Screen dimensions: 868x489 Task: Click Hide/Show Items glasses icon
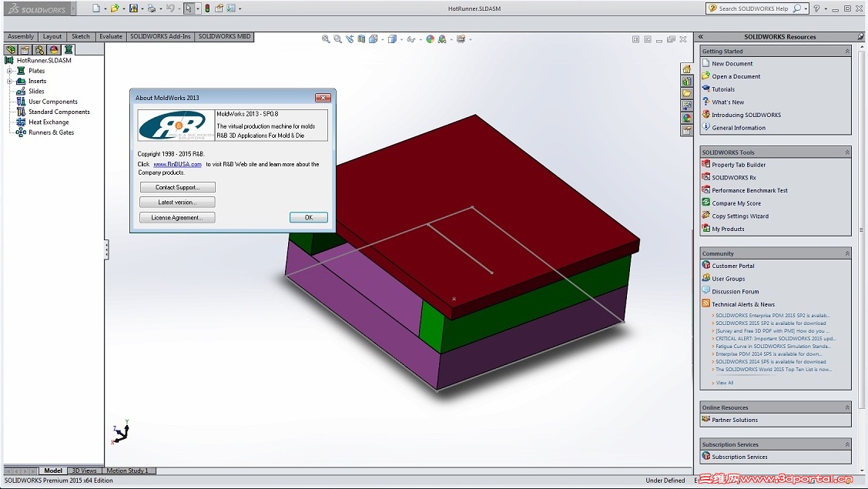[x=411, y=39]
